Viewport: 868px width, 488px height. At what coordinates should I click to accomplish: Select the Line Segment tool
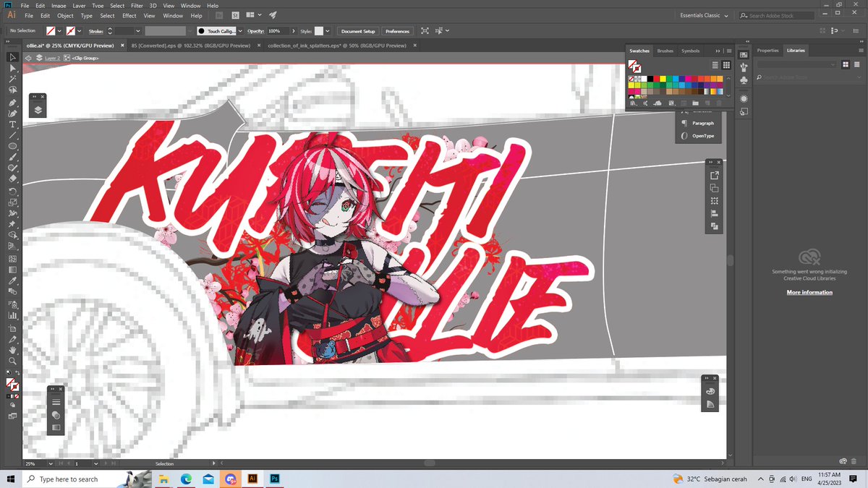click(12, 135)
